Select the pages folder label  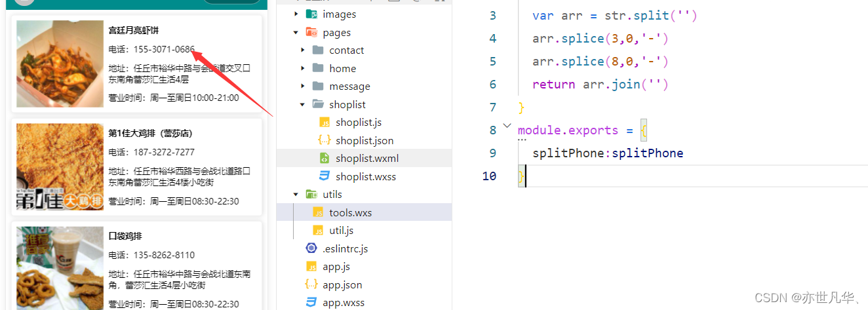(x=337, y=32)
